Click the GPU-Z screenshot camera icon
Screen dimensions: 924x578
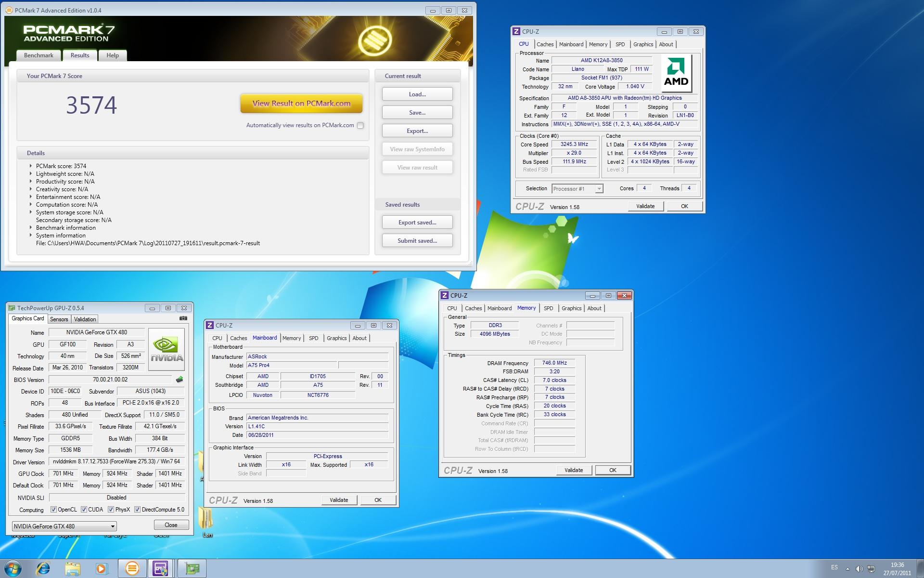(183, 318)
